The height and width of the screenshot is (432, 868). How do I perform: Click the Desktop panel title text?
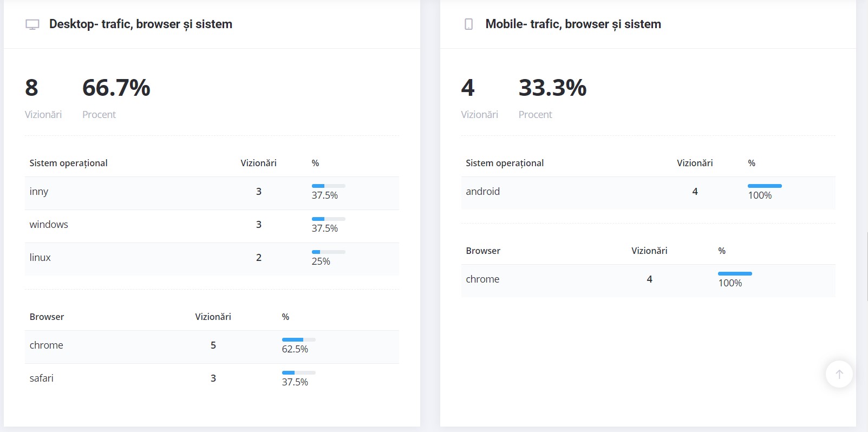pyautogui.click(x=141, y=24)
